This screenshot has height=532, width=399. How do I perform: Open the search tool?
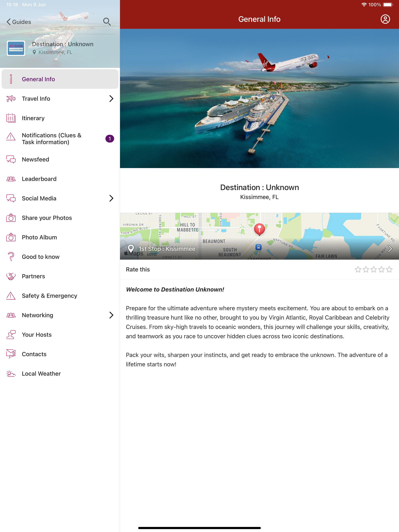[107, 22]
